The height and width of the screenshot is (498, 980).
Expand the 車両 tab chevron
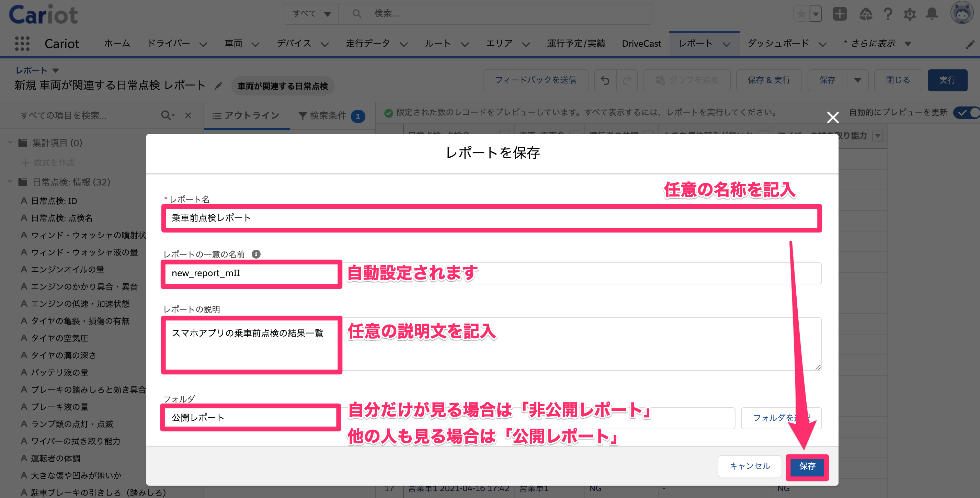(x=255, y=45)
